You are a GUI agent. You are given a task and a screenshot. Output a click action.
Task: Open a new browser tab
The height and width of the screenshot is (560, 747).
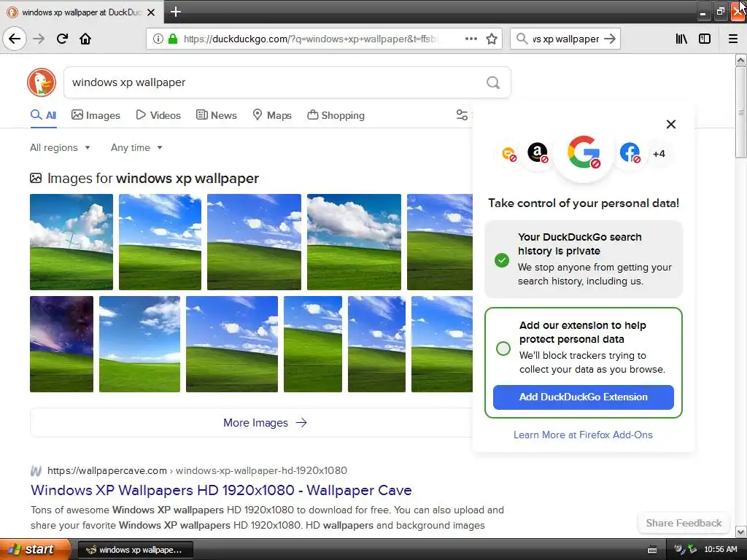point(175,12)
